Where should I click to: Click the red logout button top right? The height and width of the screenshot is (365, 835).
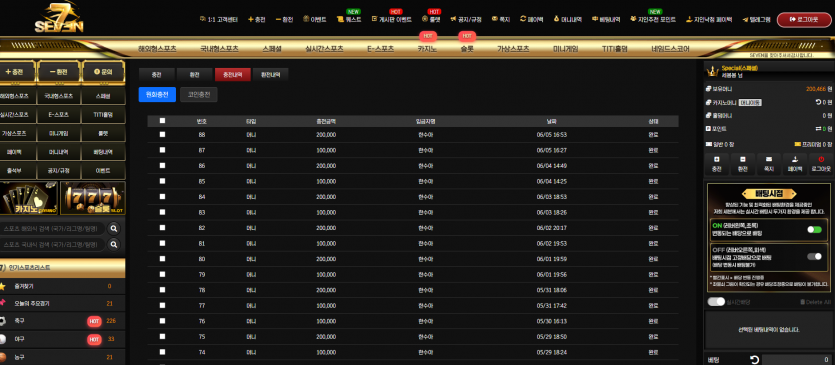pos(804,20)
